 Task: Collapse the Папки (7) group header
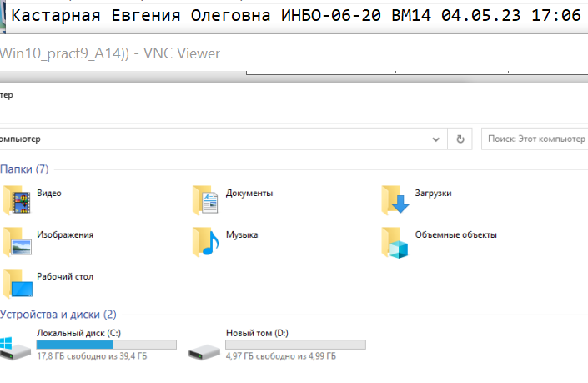(24, 169)
